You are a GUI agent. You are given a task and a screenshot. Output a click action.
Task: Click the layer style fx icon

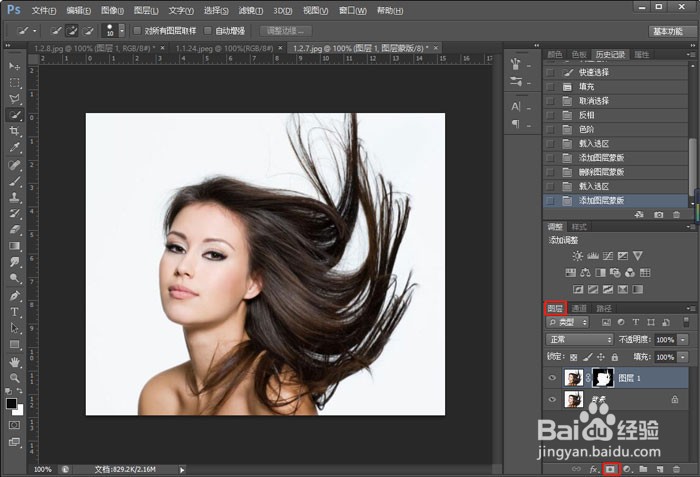[593, 469]
